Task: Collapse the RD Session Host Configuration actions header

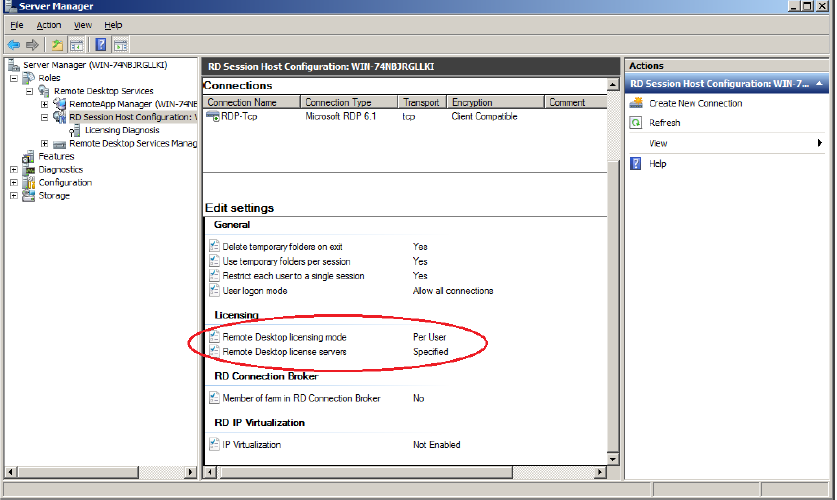Action: click(819, 84)
